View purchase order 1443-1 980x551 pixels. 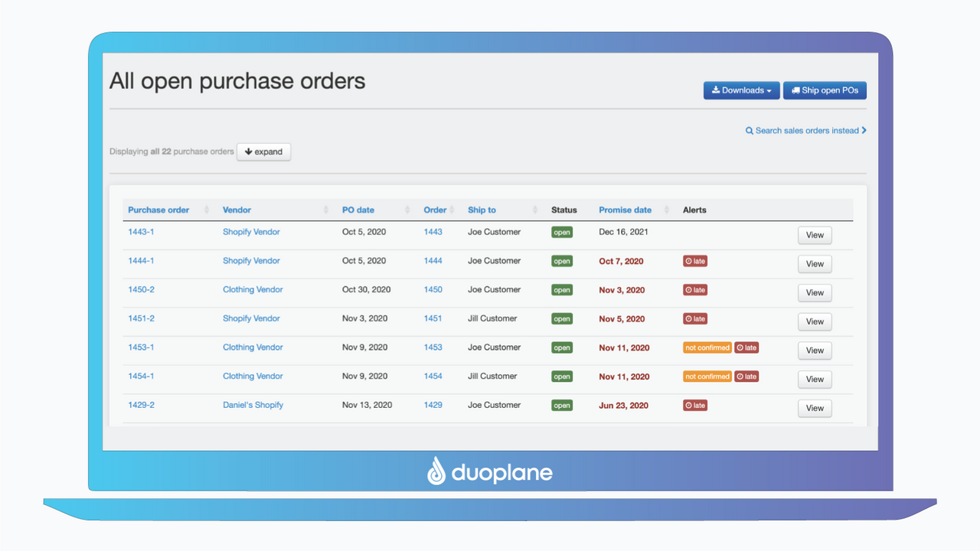(x=814, y=235)
